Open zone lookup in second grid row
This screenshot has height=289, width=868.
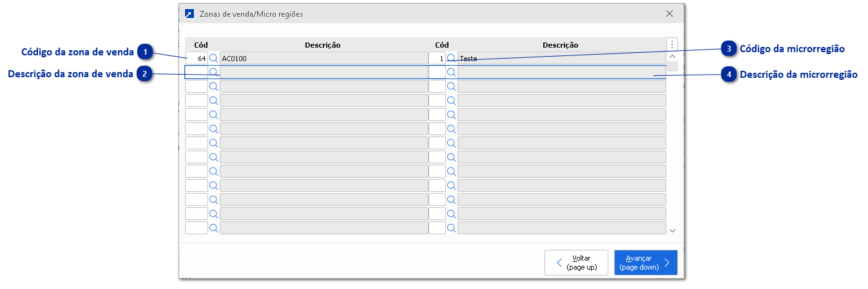[213, 72]
